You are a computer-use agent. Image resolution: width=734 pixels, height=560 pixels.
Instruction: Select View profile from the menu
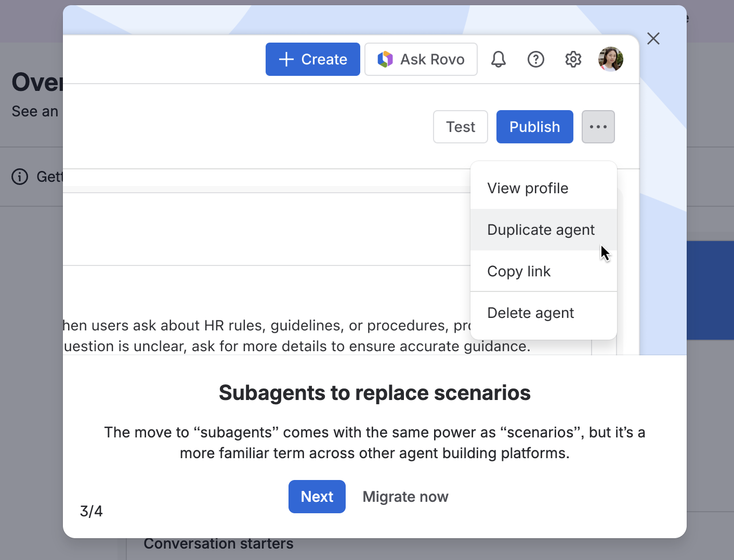tap(544, 188)
